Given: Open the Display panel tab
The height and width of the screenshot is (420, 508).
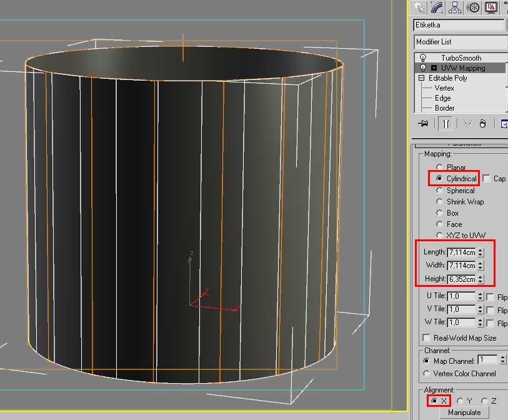Looking at the screenshot, I should pos(492,7).
